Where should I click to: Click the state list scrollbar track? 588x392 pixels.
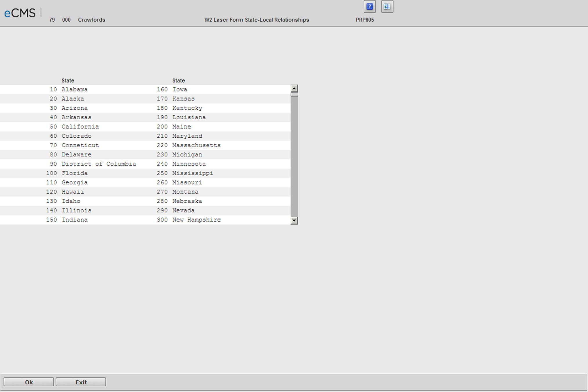tap(294, 157)
